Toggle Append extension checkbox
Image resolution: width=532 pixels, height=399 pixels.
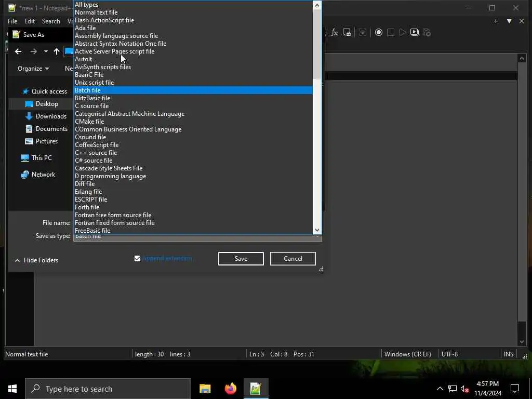[137, 259]
